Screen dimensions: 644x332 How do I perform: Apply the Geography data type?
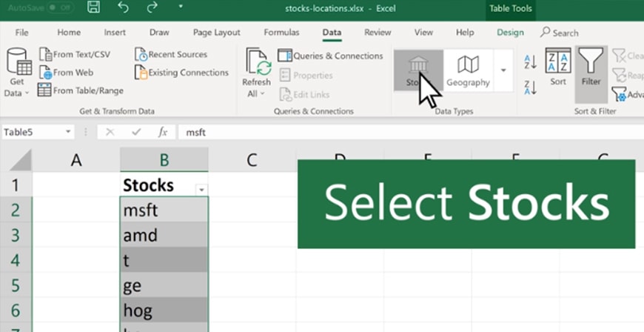[x=468, y=70]
